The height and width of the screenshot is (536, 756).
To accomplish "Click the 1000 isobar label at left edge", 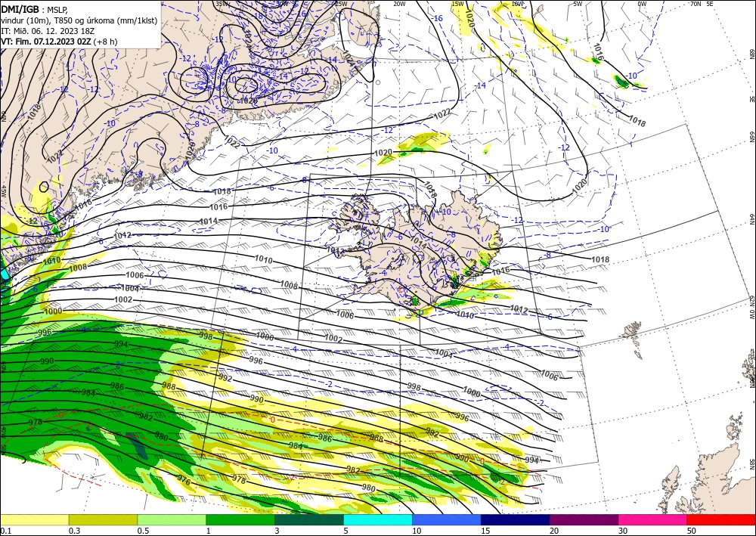I will [x=53, y=311].
